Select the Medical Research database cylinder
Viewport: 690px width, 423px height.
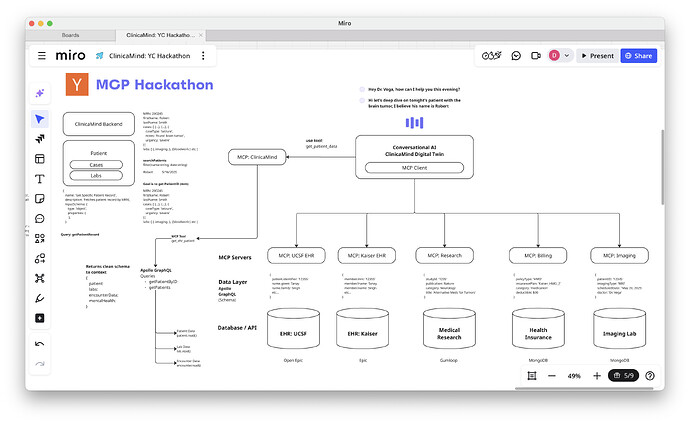(x=449, y=329)
